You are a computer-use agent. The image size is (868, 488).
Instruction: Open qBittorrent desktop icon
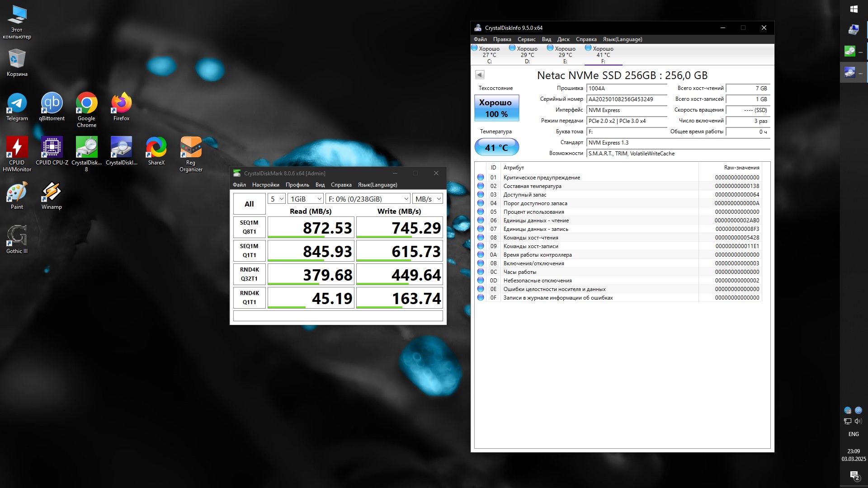pyautogui.click(x=52, y=107)
